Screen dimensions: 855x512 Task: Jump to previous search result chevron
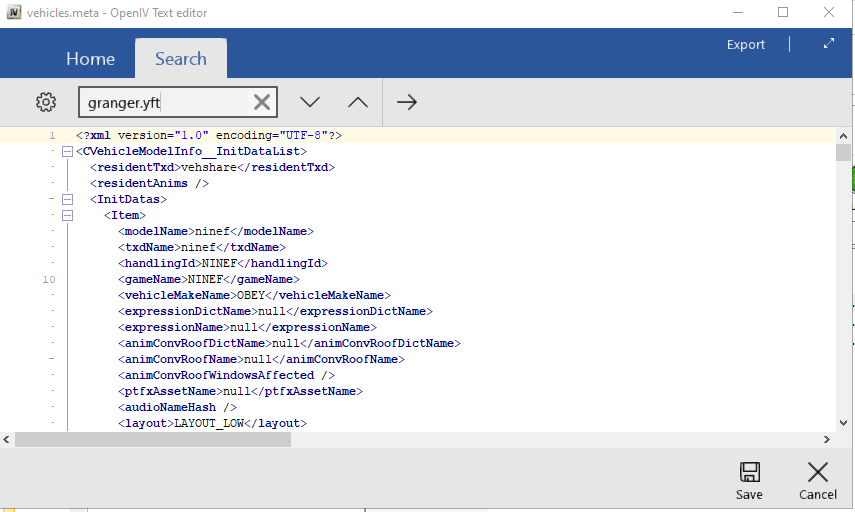pyautogui.click(x=358, y=102)
